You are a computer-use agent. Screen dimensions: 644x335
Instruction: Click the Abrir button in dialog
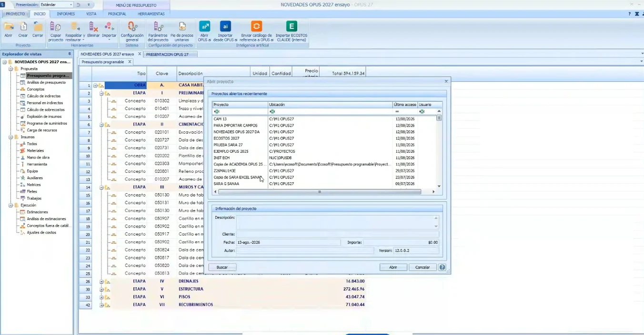(x=393, y=267)
